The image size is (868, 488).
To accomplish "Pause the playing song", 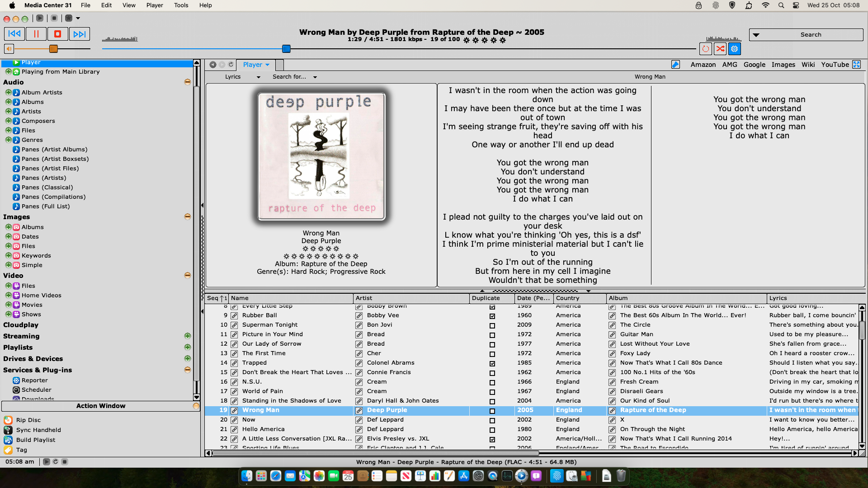I will coord(36,34).
